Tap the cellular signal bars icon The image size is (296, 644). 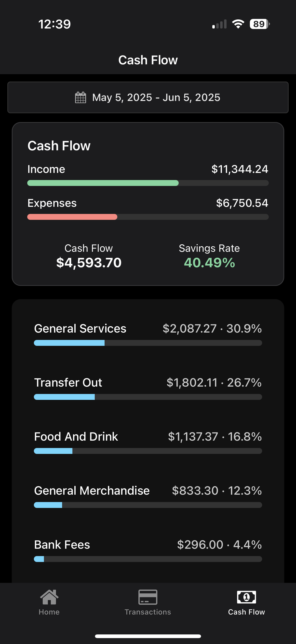click(x=219, y=24)
